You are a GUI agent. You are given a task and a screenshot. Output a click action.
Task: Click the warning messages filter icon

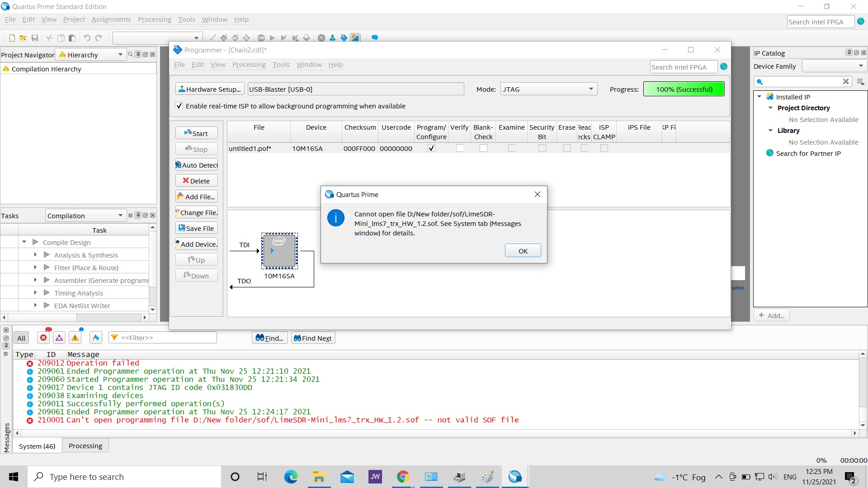75,338
